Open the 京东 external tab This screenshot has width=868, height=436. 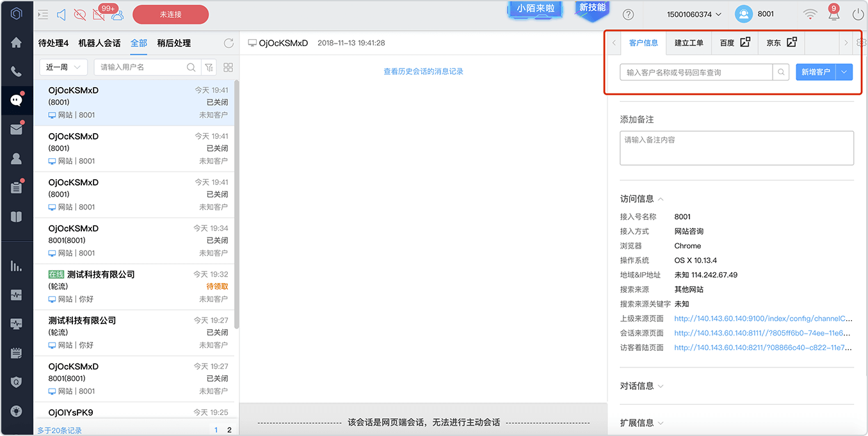[781, 43]
